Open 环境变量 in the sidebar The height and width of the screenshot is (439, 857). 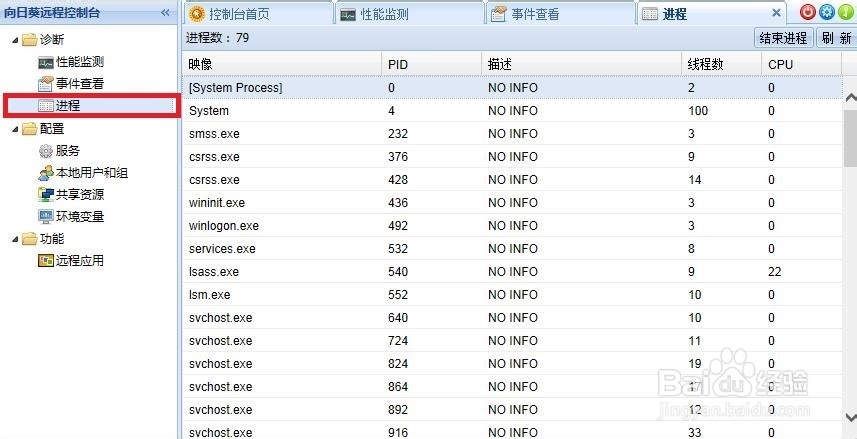pos(80,217)
